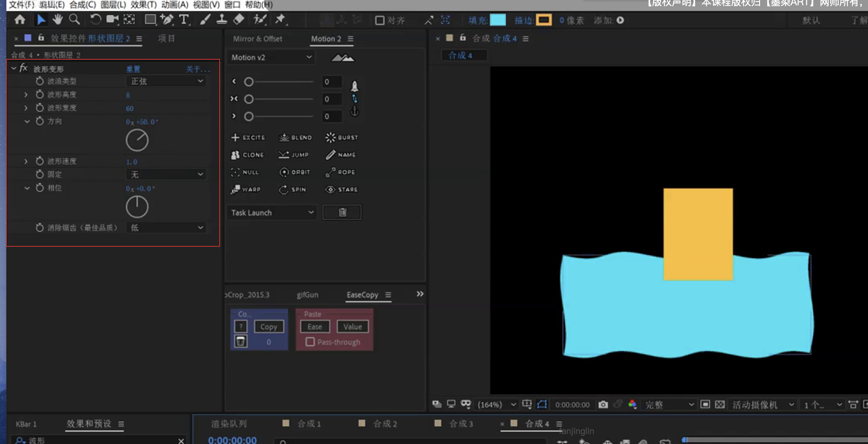
Task: Open the 效果(T) menu
Action: click(x=143, y=5)
